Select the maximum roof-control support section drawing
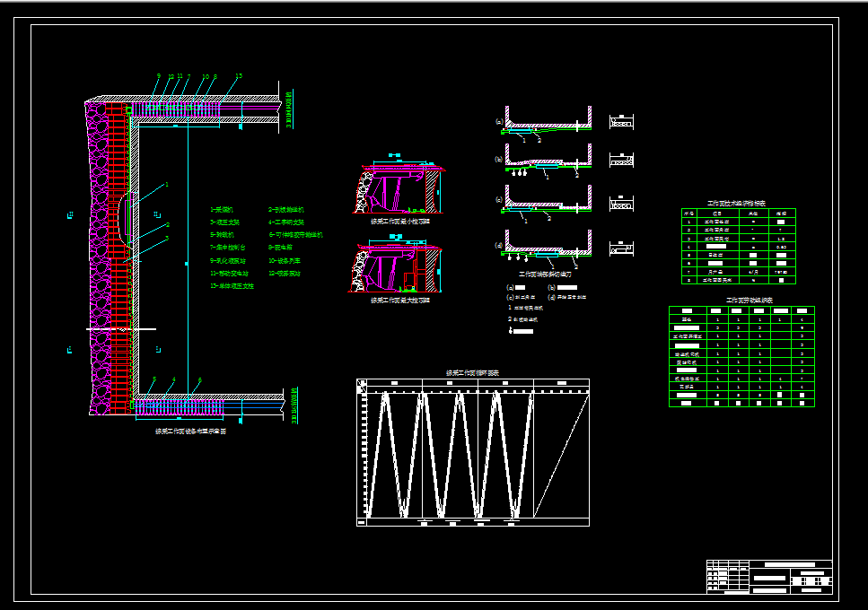The width and height of the screenshot is (868, 610). pos(395,265)
